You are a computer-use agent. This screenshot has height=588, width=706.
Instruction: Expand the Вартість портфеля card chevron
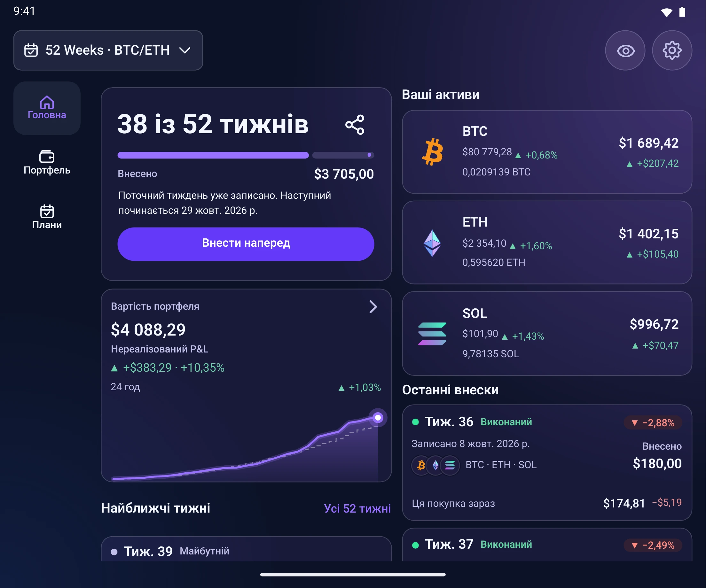(x=373, y=306)
